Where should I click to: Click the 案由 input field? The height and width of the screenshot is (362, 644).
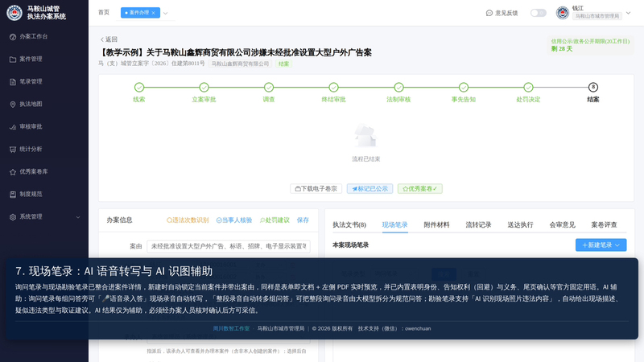(x=229, y=246)
